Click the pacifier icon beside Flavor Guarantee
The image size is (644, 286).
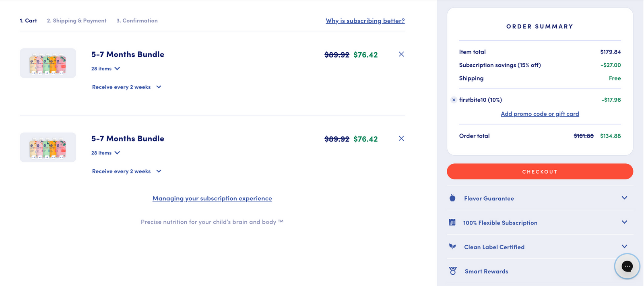(x=452, y=198)
